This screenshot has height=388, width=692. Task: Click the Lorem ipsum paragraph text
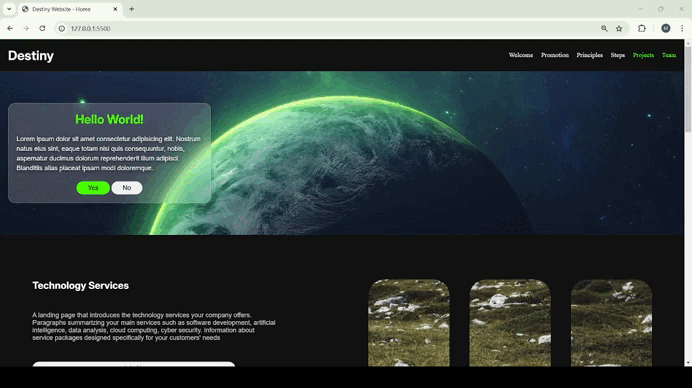109,153
